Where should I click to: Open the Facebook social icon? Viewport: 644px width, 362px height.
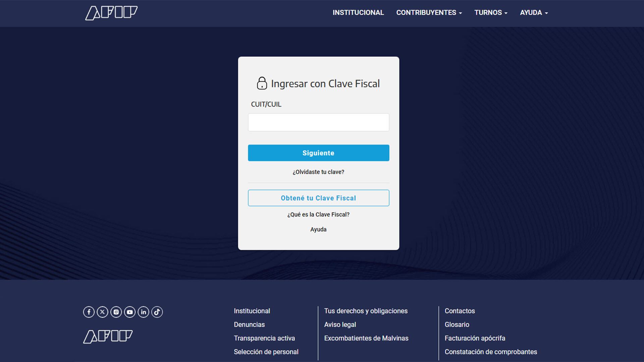tap(89, 312)
